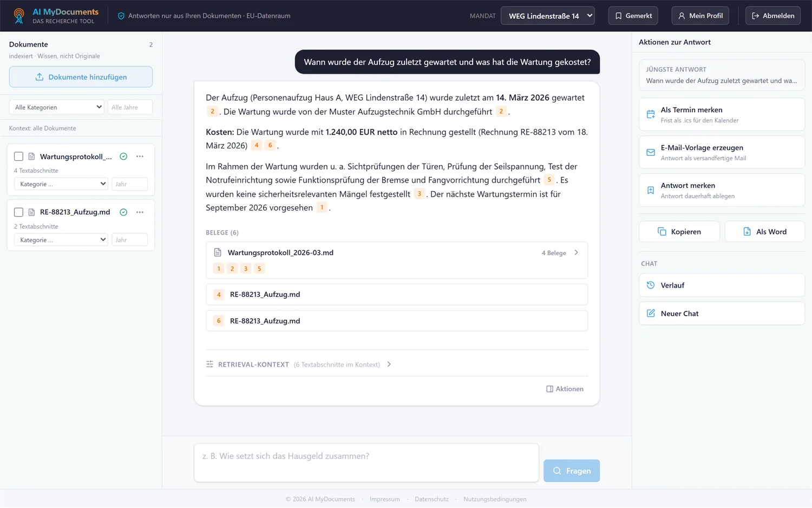This screenshot has width=812, height=508.
Task: Click E-Mail-Vorlage erzeugen action
Action: 722,152
